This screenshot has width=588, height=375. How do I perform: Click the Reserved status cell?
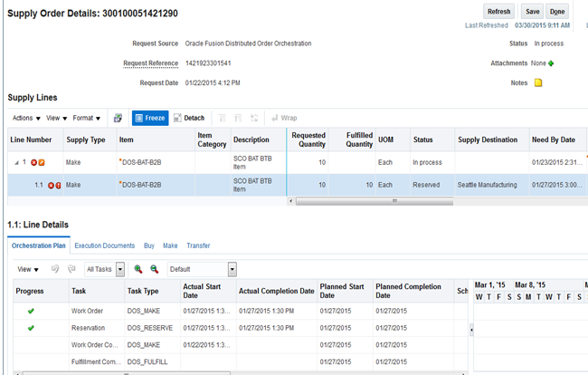(432, 185)
